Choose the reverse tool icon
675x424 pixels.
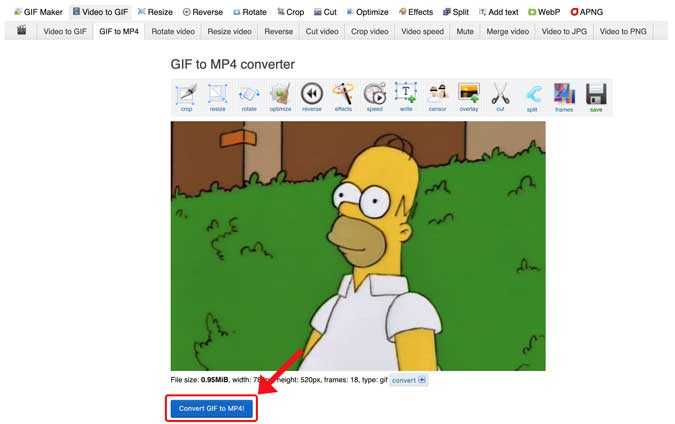(x=312, y=97)
